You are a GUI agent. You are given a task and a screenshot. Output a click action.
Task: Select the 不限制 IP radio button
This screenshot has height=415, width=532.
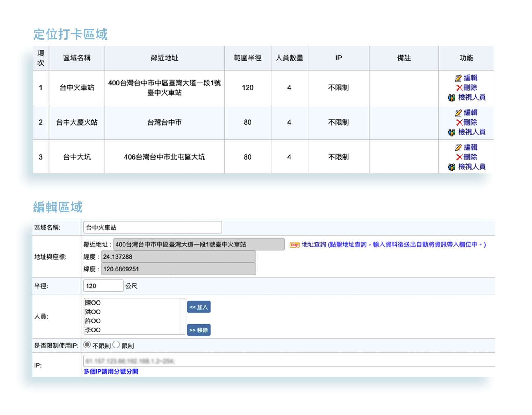(87, 345)
